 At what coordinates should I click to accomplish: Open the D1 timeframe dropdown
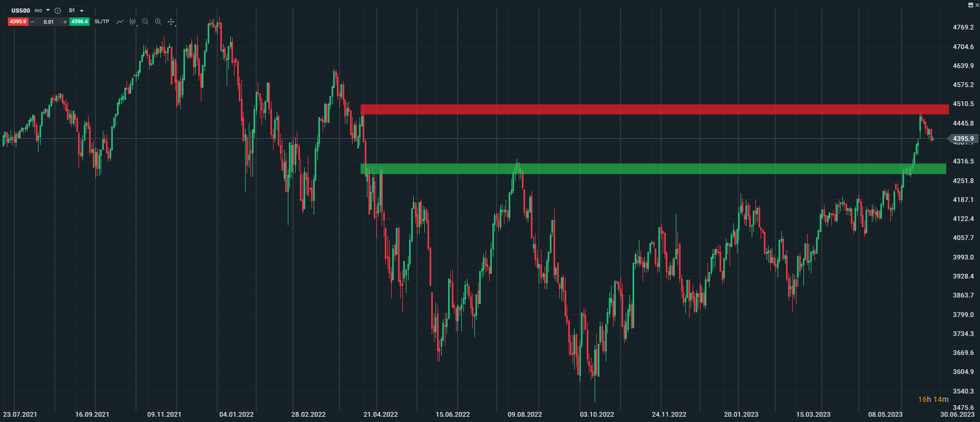(x=76, y=11)
